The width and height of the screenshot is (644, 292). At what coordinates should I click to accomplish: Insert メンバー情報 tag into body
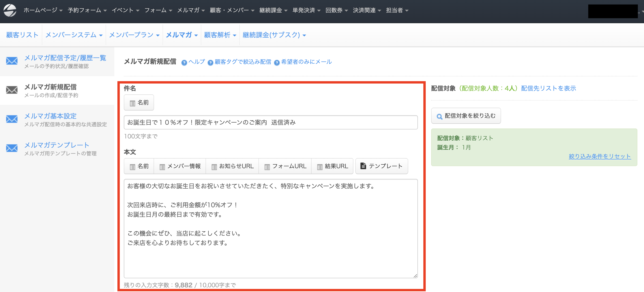(x=180, y=166)
